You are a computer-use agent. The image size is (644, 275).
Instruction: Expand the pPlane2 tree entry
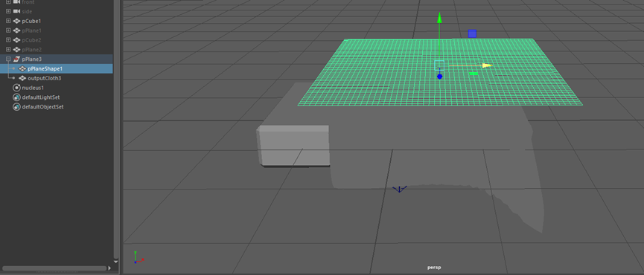(x=8, y=50)
